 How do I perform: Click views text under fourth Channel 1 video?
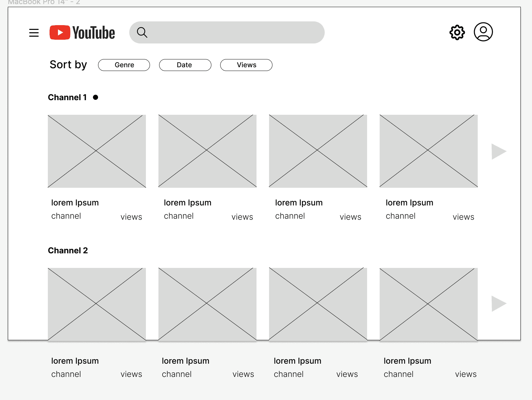[463, 217]
